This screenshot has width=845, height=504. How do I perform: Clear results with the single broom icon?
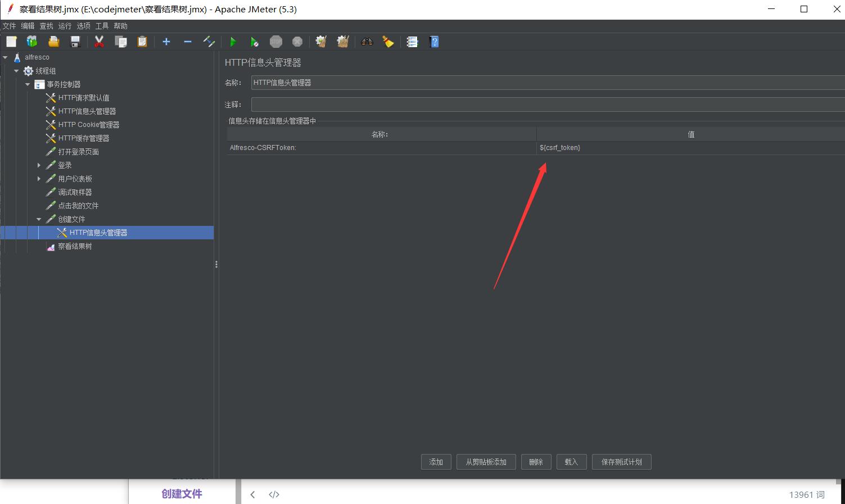pos(322,42)
